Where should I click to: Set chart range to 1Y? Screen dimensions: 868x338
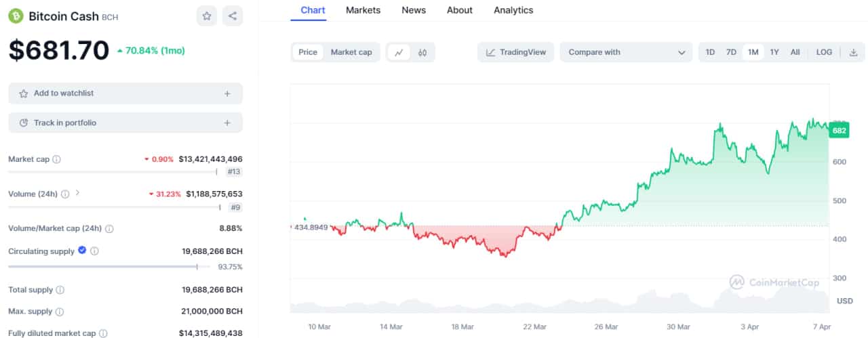774,52
